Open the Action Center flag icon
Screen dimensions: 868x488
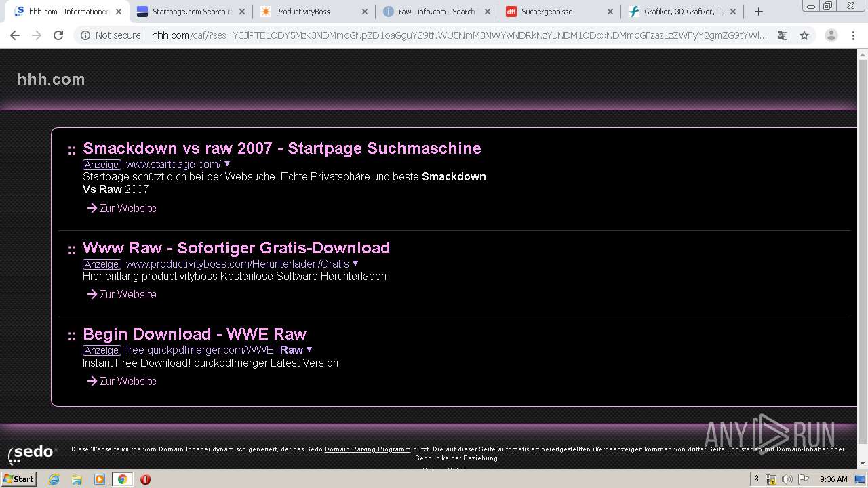click(x=802, y=479)
